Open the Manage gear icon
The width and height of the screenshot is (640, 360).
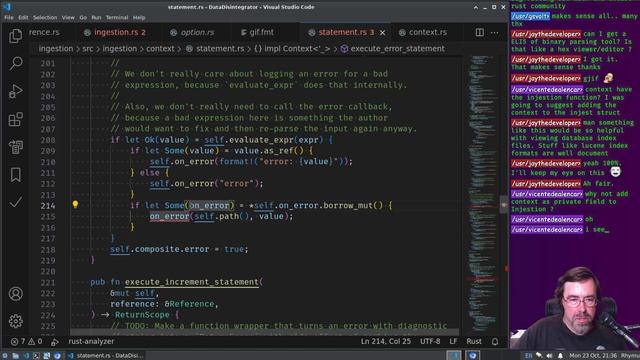(16, 321)
